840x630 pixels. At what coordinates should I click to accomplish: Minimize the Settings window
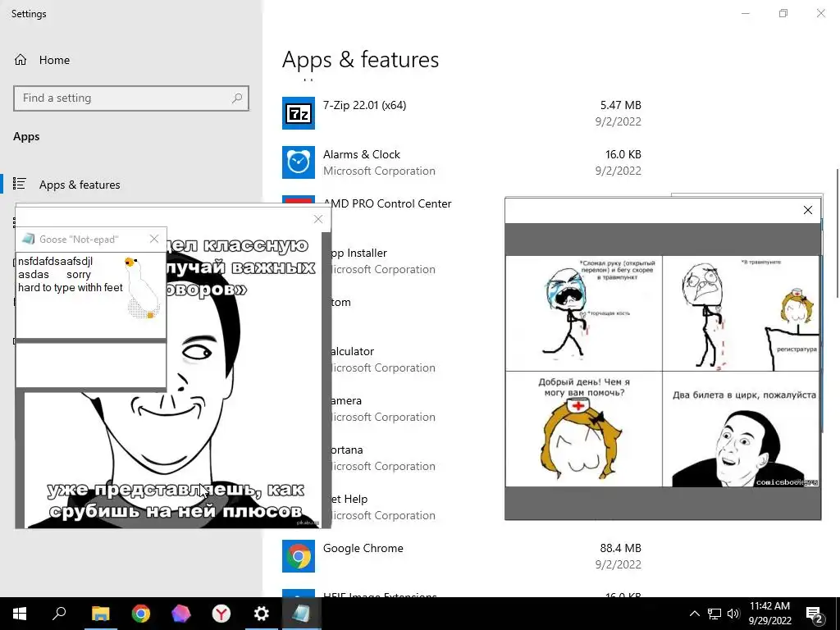746,13
